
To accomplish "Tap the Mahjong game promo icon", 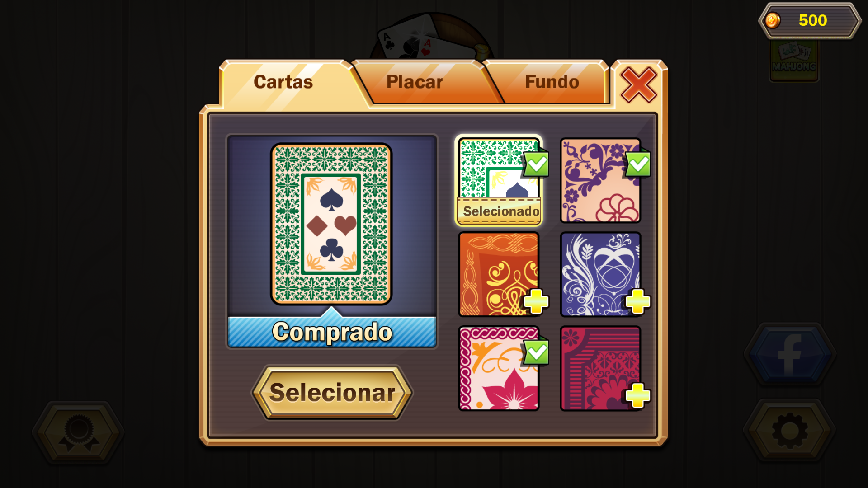I will tap(794, 61).
